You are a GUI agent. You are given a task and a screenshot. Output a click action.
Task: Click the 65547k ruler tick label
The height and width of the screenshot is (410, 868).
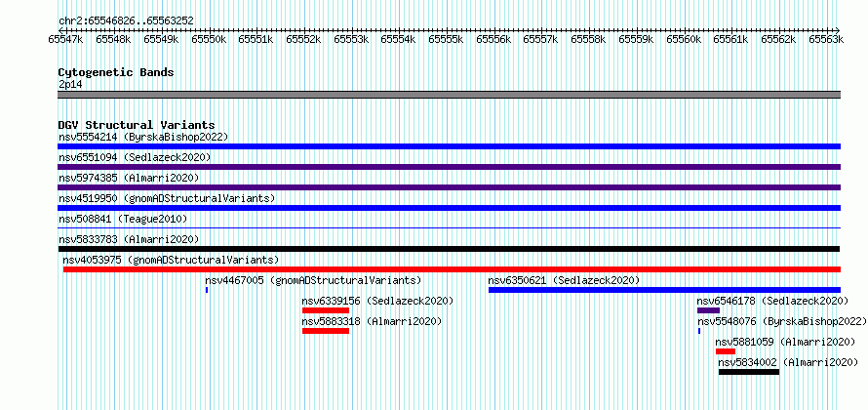tap(66, 39)
